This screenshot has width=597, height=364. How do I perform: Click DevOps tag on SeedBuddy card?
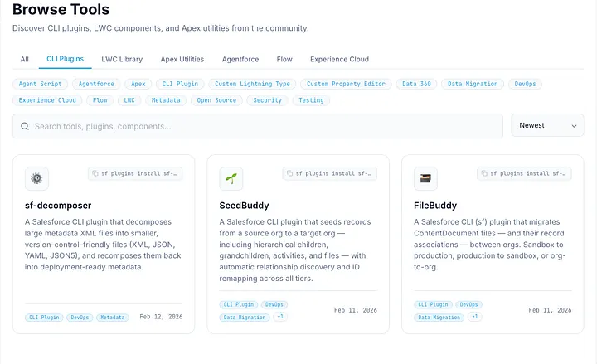coord(274,304)
